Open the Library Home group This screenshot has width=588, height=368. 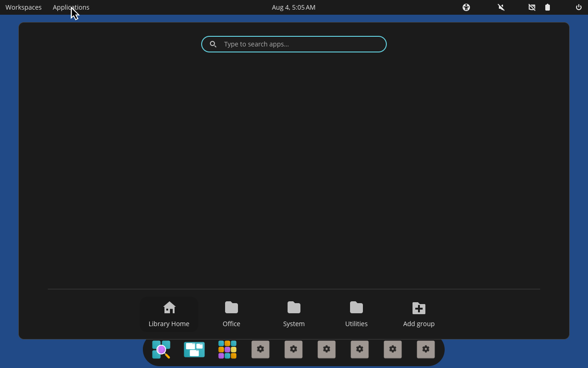coord(169,315)
